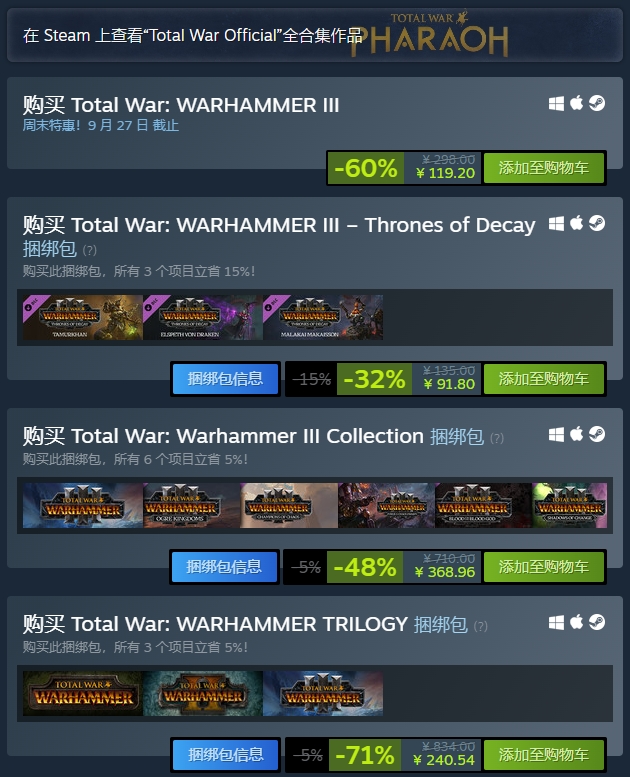Add WARHAMMER III at ¥119.20 to cart
Viewport: 630px width, 777px height.
(x=544, y=168)
